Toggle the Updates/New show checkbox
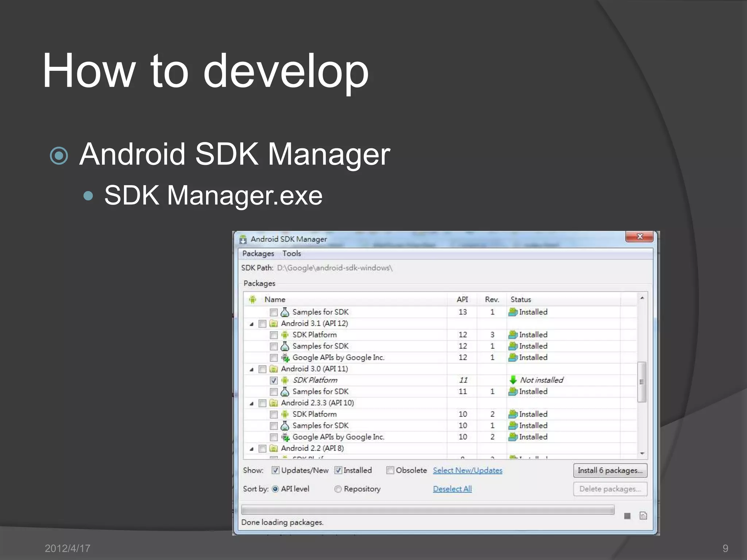Image resolution: width=747 pixels, height=560 pixels. tap(275, 470)
